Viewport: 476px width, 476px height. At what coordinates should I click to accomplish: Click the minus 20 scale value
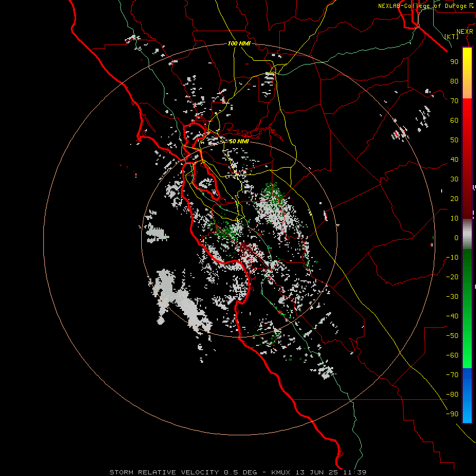[x=452, y=277]
